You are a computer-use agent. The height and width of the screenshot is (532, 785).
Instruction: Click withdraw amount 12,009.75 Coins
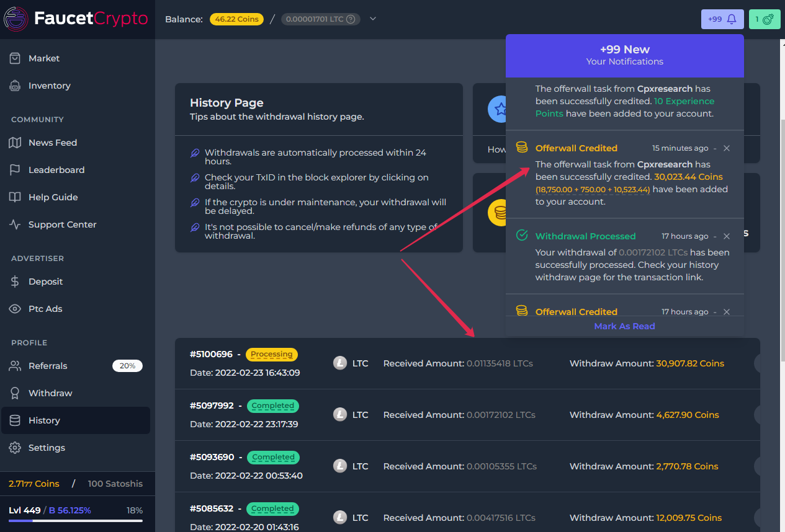point(689,518)
